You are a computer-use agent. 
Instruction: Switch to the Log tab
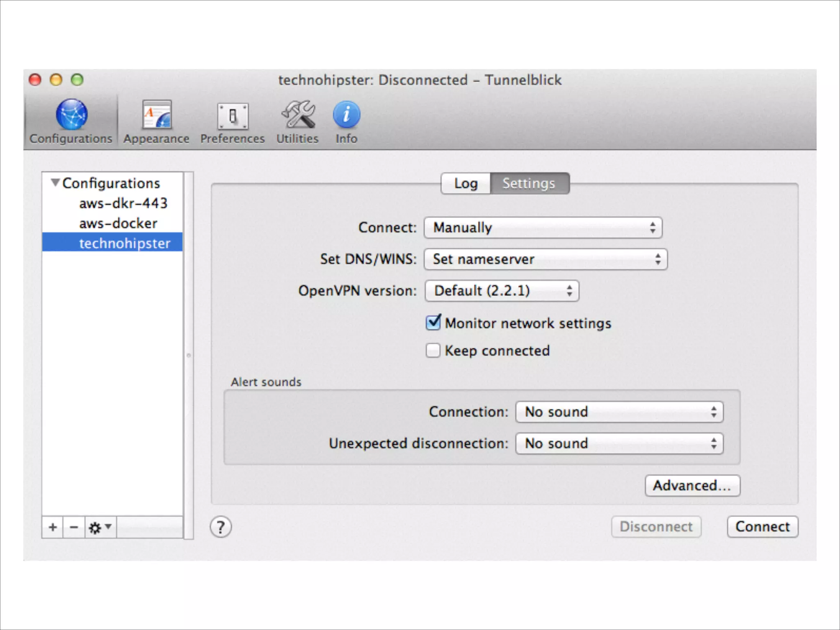466,183
